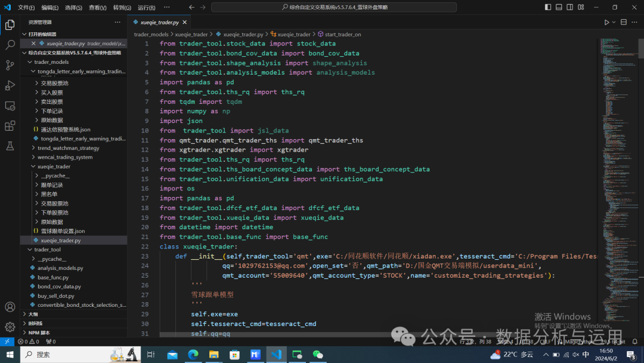The width and height of the screenshot is (644, 363).
Task: Click the code minimap overview
Action: (x=618, y=181)
